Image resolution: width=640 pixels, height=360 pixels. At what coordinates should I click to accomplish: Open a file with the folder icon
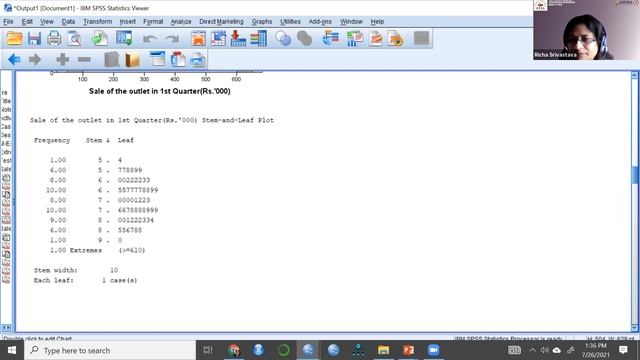coord(14,39)
